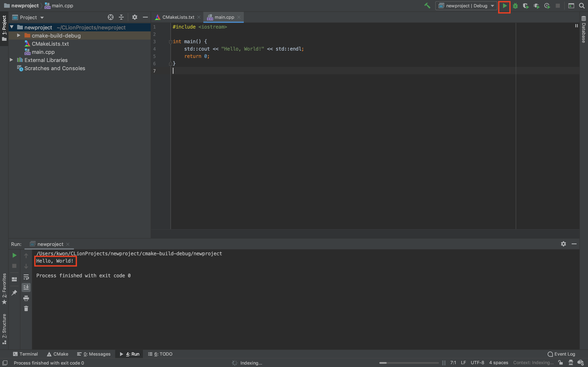Switch to the CMakeLists.txt editor tab
588x367 pixels.
pos(178,17)
